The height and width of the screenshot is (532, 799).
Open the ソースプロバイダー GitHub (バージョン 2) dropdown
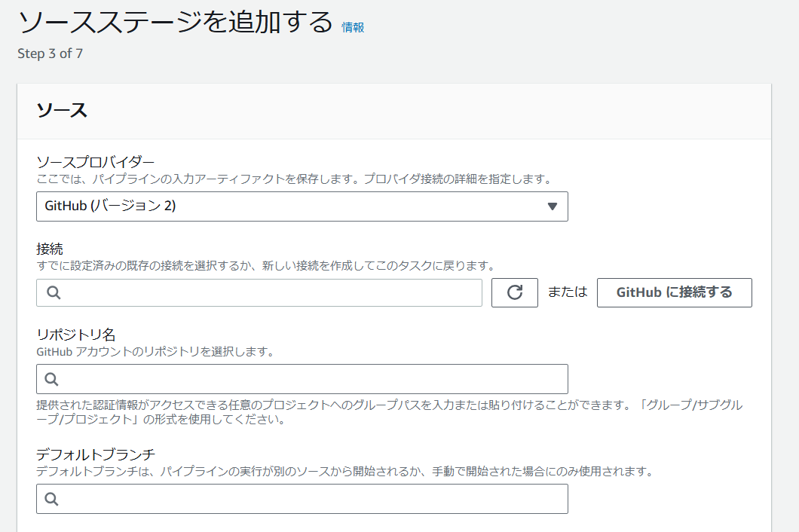pyautogui.click(x=302, y=206)
